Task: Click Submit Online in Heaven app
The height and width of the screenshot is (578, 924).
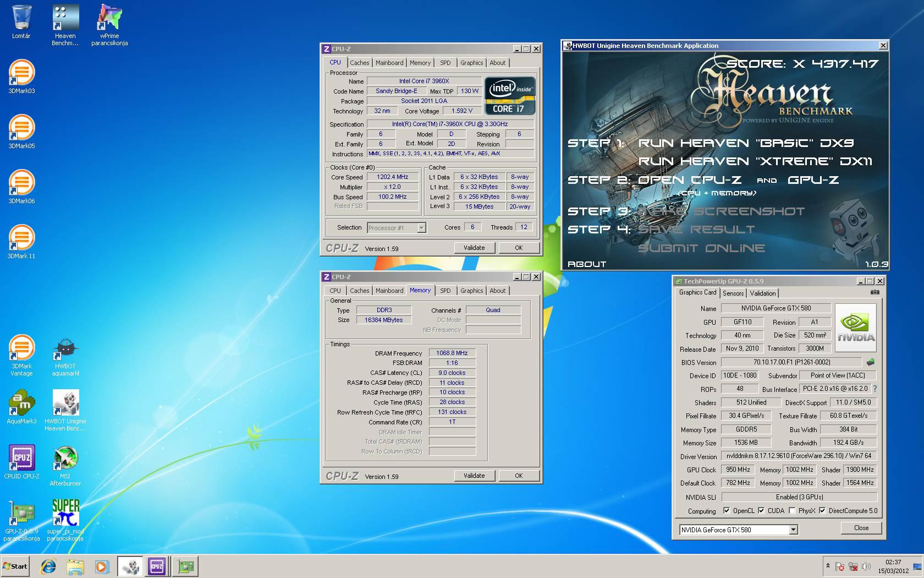Action: click(x=701, y=248)
